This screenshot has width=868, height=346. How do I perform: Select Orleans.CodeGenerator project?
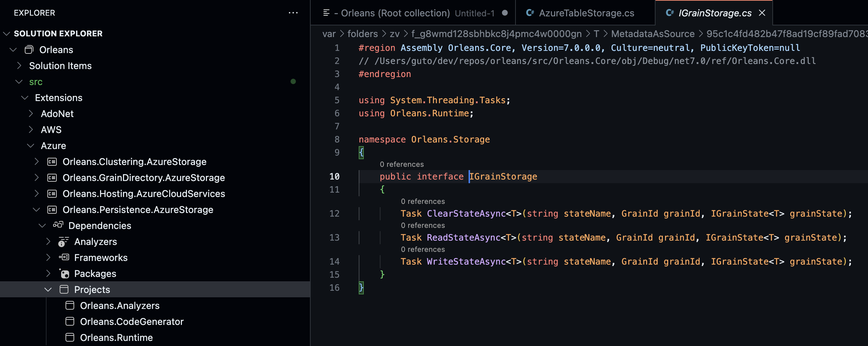[x=132, y=321]
